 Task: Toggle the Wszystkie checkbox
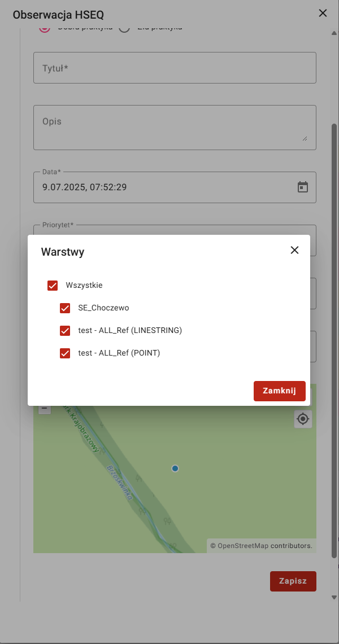pyautogui.click(x=53, y=286)
